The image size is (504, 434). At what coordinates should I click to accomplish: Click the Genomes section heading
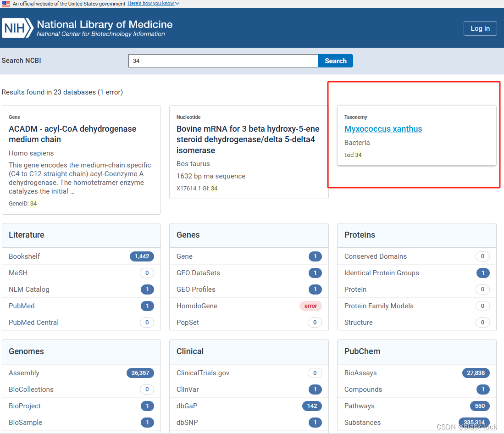[26, 351]
